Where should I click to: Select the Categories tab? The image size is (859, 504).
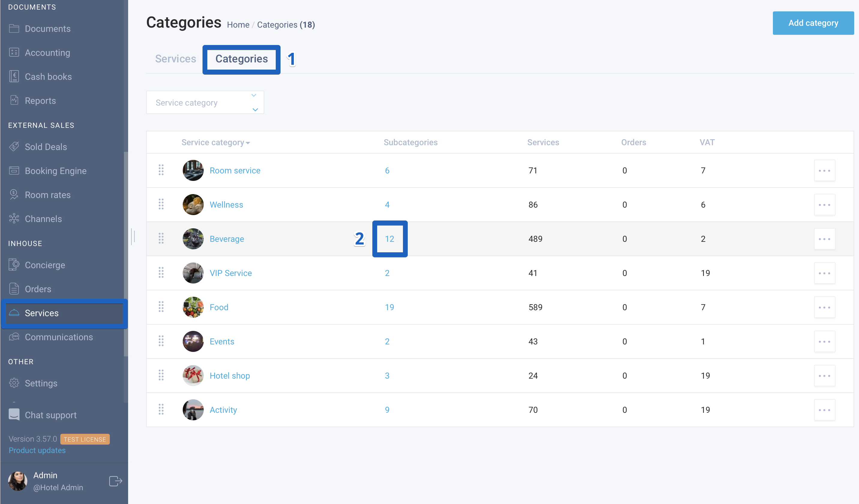tap(241, 58)
